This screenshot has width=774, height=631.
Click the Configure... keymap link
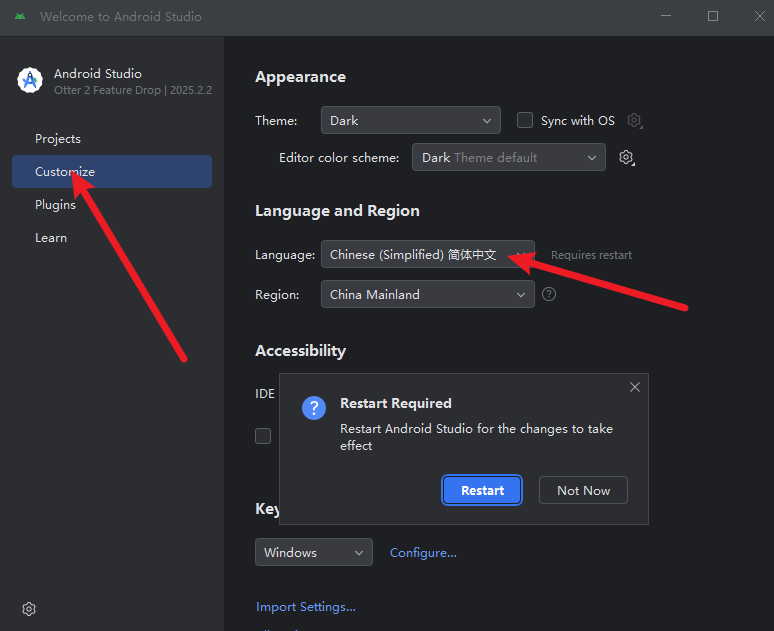coord(423,552)
